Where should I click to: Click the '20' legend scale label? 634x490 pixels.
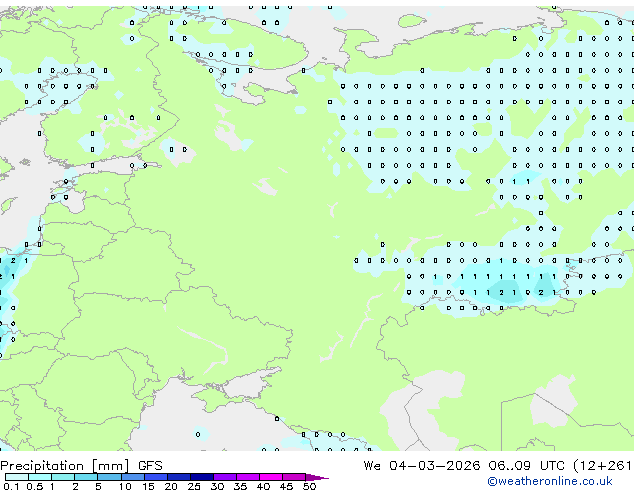point(171,486)
